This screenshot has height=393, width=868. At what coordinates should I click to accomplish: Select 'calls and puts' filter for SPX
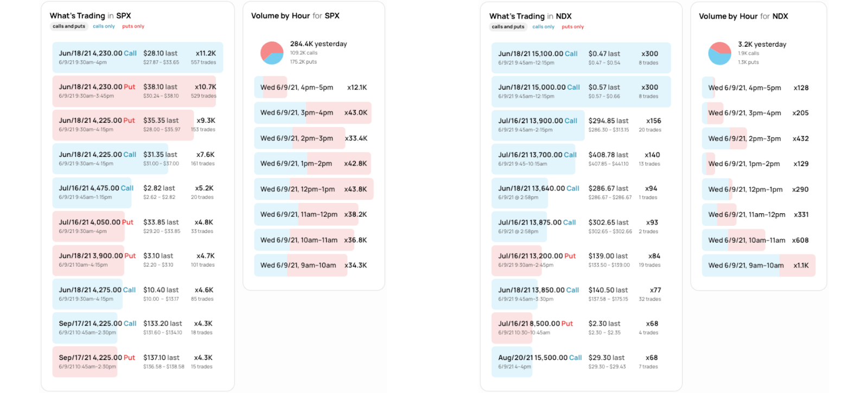(69, 26)
